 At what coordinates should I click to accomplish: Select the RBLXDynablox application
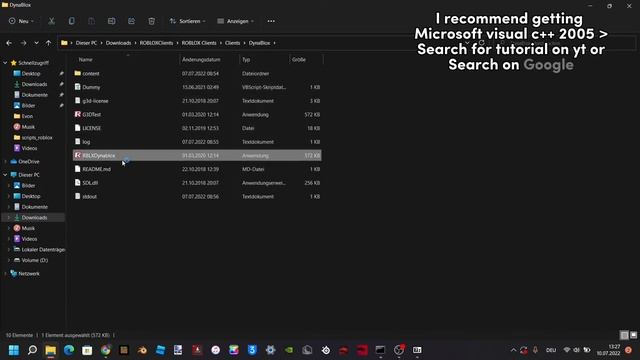tap(197, 156)
